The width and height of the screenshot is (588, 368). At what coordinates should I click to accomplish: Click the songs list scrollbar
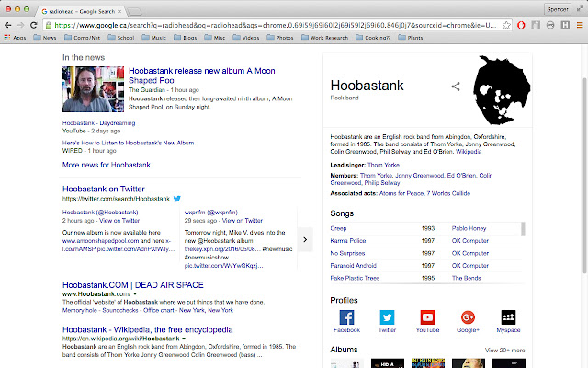(523, 228)
